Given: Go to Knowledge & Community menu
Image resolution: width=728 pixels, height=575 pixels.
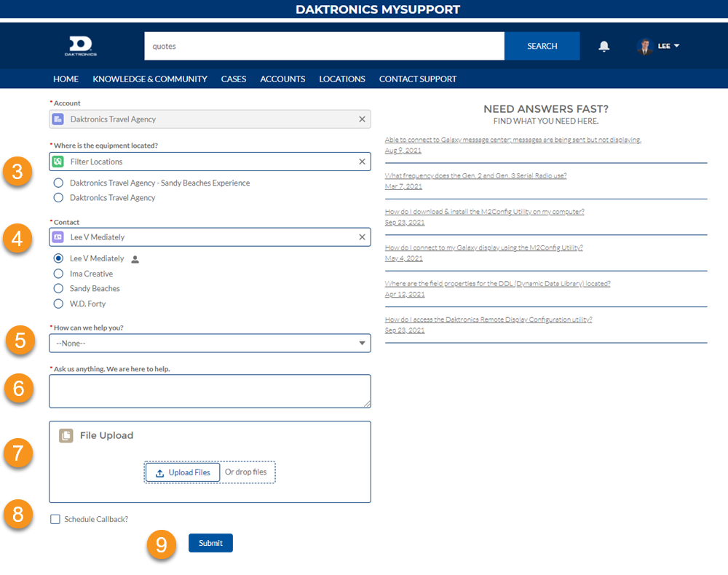Looking at the screenshot, I should [x=150, y=79].
